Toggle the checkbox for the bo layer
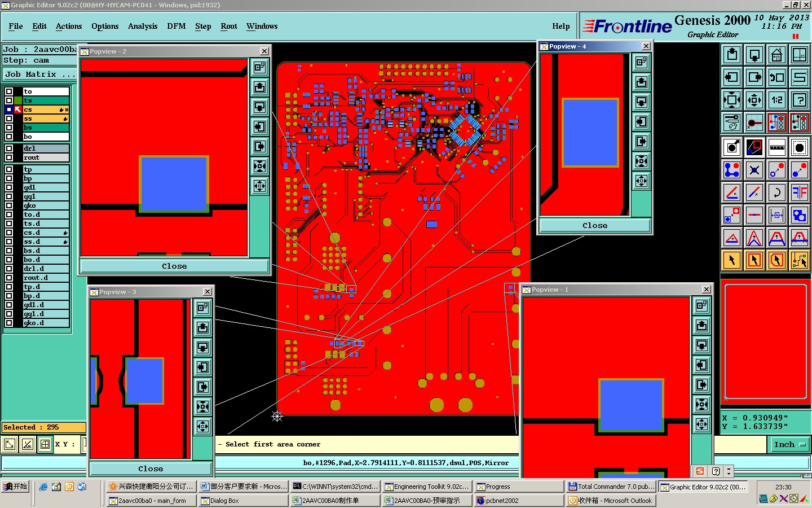Viewport: 812px width, 508px height. (x=9, y=137)
